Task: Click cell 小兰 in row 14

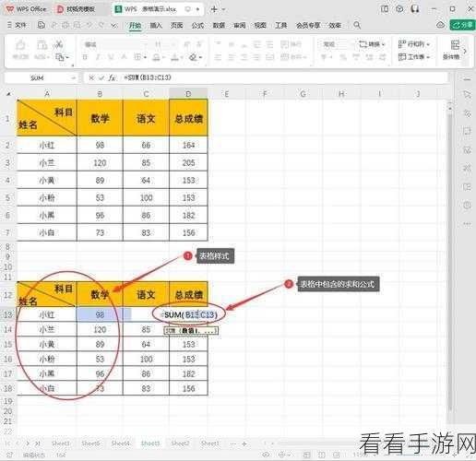Action: point(46,329)
